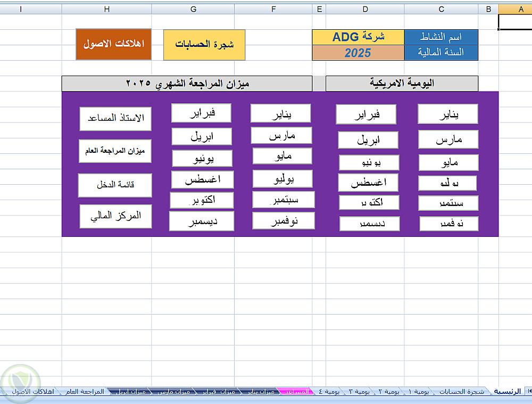
Task: Select the شركة ADG company name cell
Action: click(358, 37)
